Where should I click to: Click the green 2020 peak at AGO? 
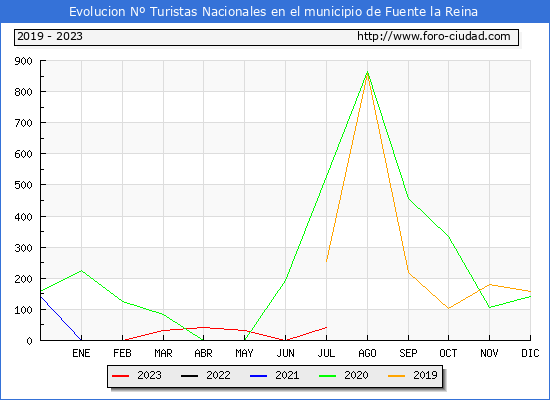[367, 72]
